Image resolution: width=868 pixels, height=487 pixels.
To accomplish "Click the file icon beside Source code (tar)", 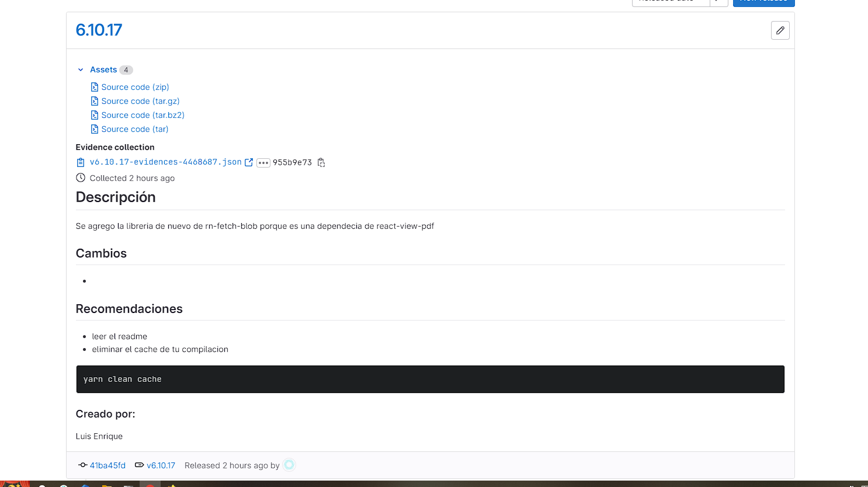I will click(95, 129).
